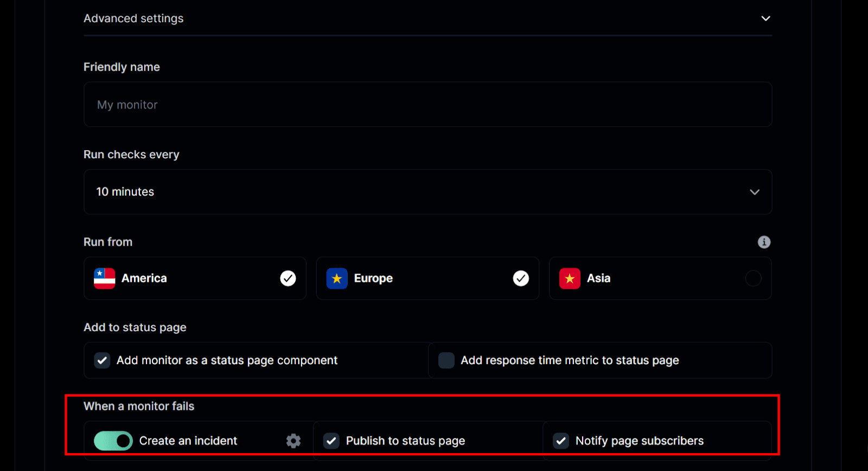
Task: Click the 10 minutes interval value
Action: (x=125, y=192)
